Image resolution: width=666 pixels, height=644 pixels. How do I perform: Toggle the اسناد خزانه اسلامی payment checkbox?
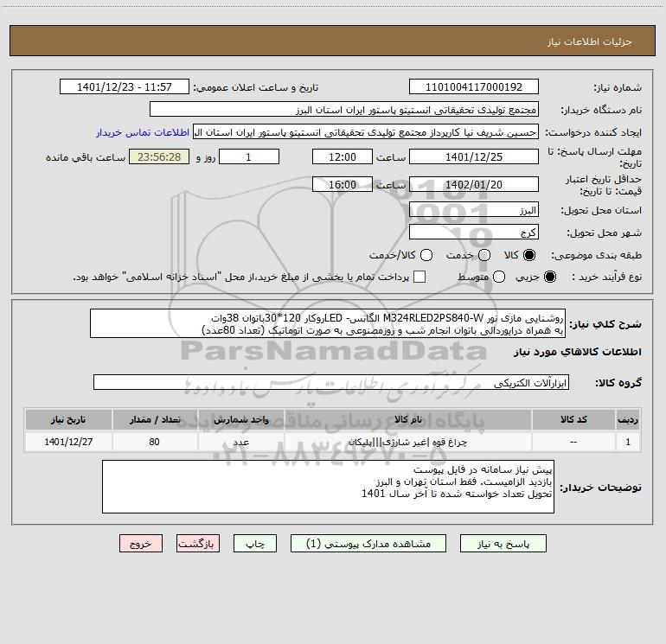(x=419, y=277)
